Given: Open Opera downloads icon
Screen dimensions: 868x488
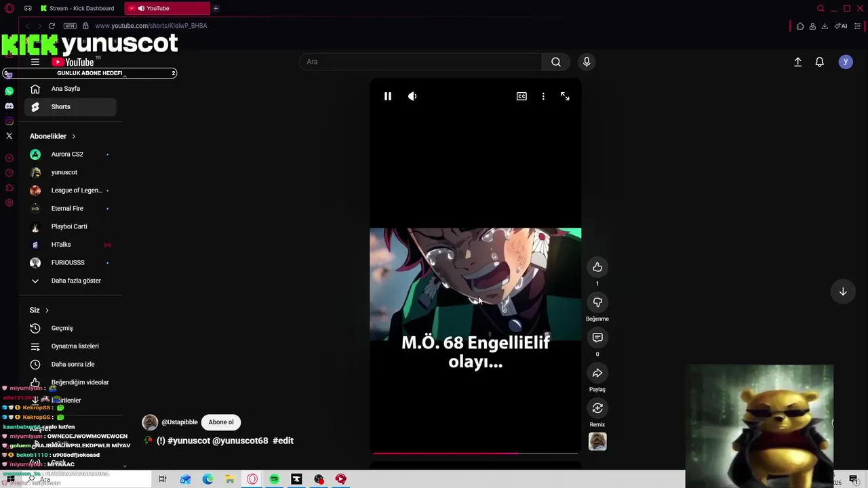Looking at the screenshot, I should [825, 26].
